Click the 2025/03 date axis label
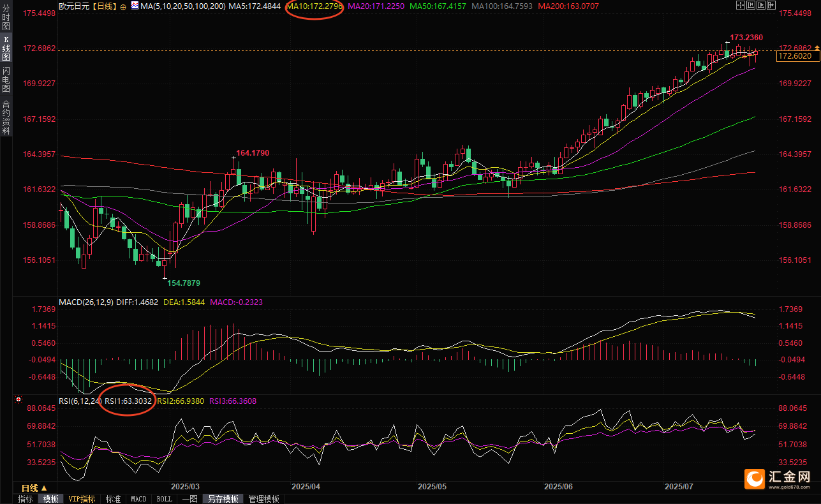 186,487
